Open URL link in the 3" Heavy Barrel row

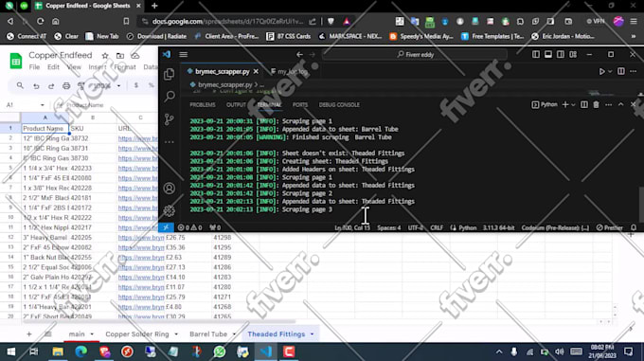141,238
